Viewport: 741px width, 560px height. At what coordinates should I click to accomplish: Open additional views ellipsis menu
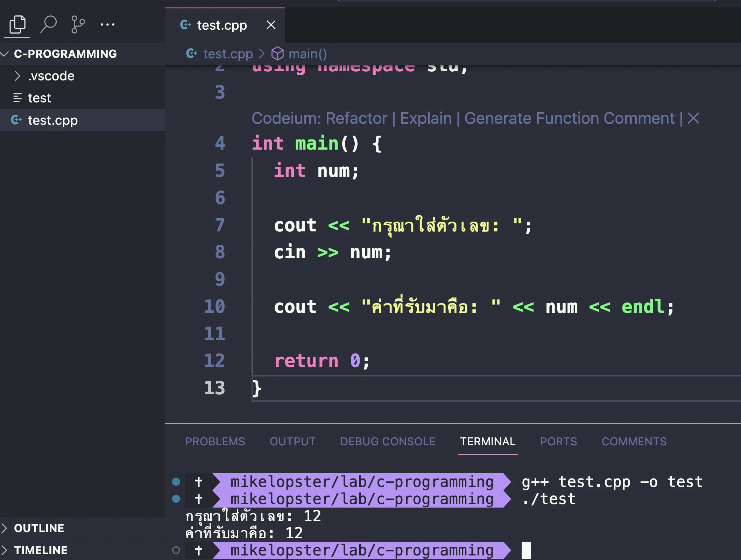click(107, 24)
